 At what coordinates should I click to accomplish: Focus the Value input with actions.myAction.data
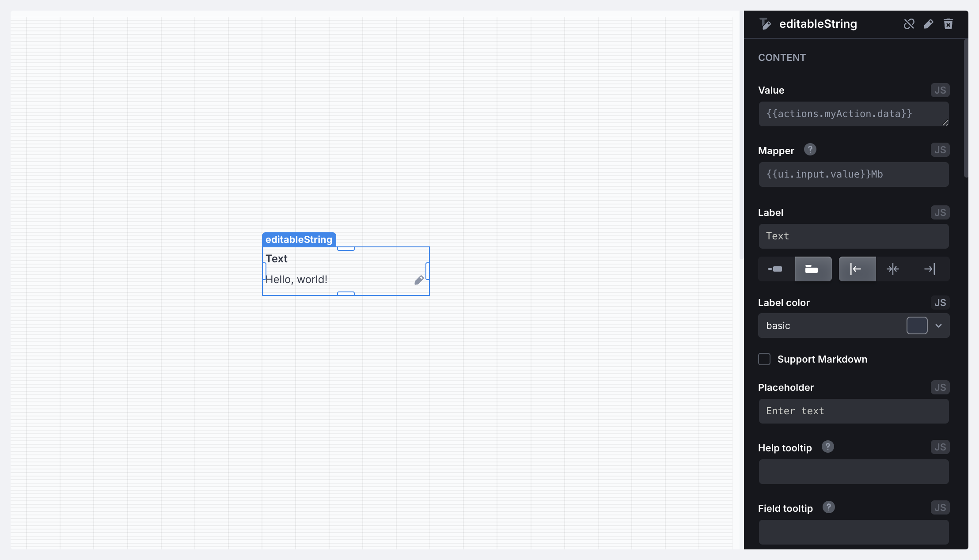tap(854, 114)
